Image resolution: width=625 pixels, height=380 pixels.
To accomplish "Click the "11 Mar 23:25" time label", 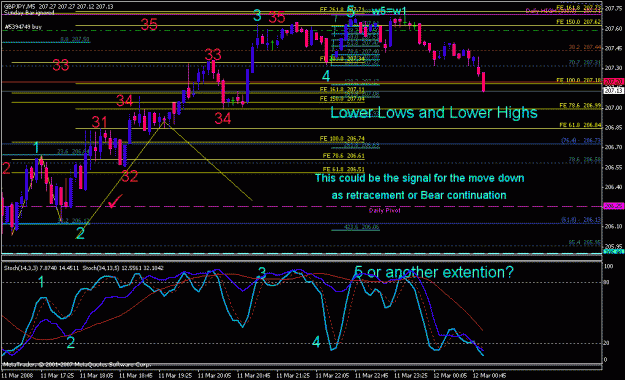I will [411, 376].
